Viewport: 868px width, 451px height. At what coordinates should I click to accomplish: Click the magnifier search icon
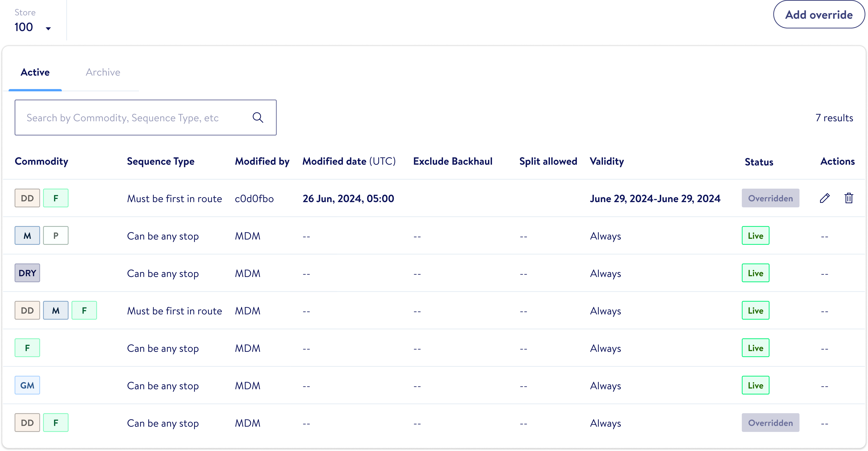(x=258, y=118)
